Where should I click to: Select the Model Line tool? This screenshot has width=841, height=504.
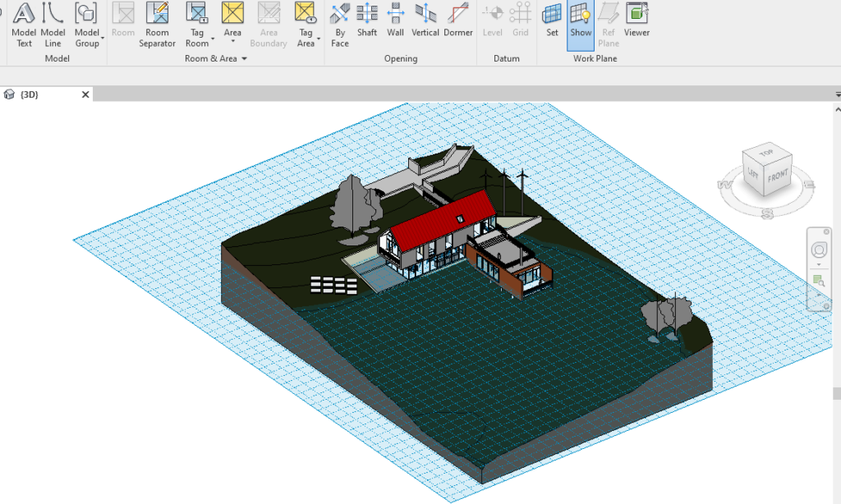click(53, 25)
